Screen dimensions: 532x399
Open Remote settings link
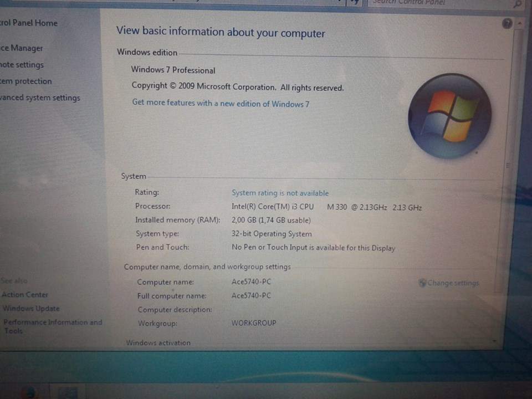point(22,65)
